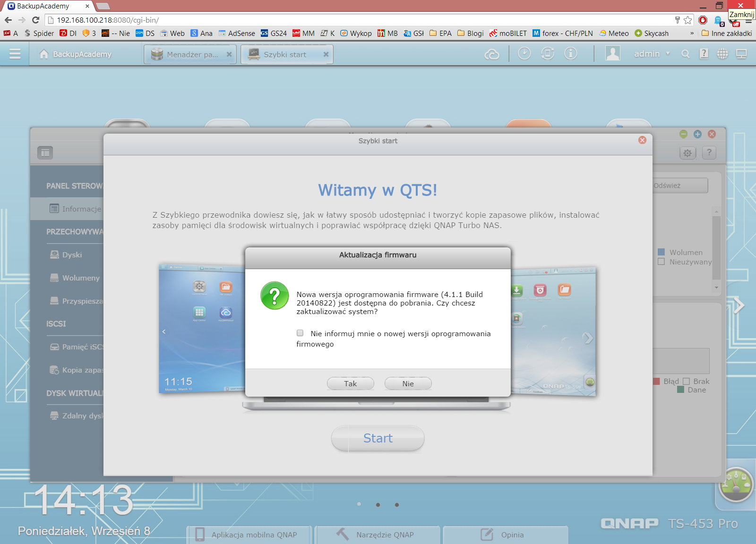Open the Blogi bookmarks folder

471,33
